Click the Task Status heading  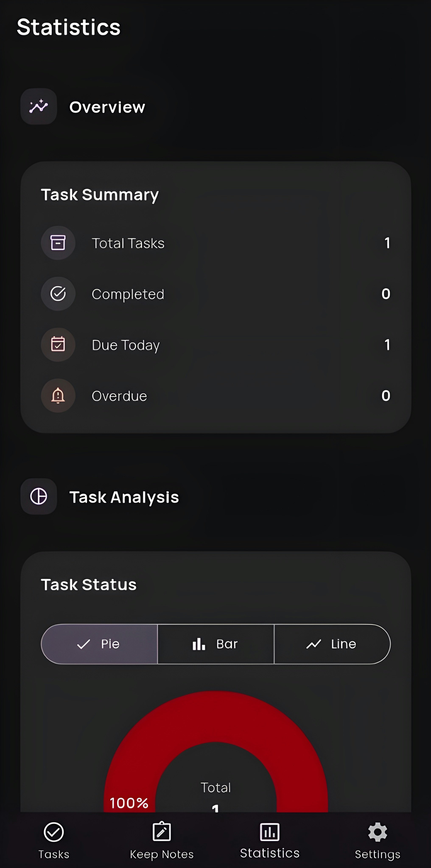tap(88, 584)
